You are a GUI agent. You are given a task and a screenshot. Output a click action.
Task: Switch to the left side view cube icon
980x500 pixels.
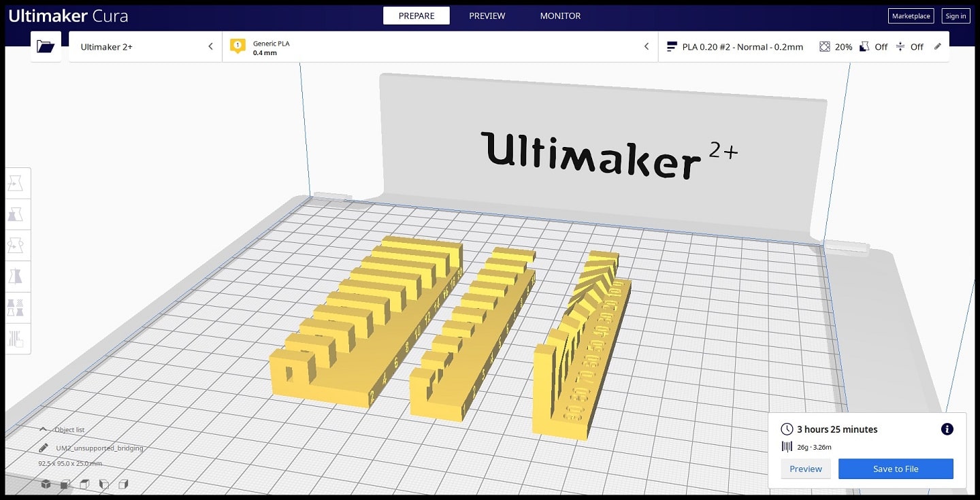tap(104, 484)
